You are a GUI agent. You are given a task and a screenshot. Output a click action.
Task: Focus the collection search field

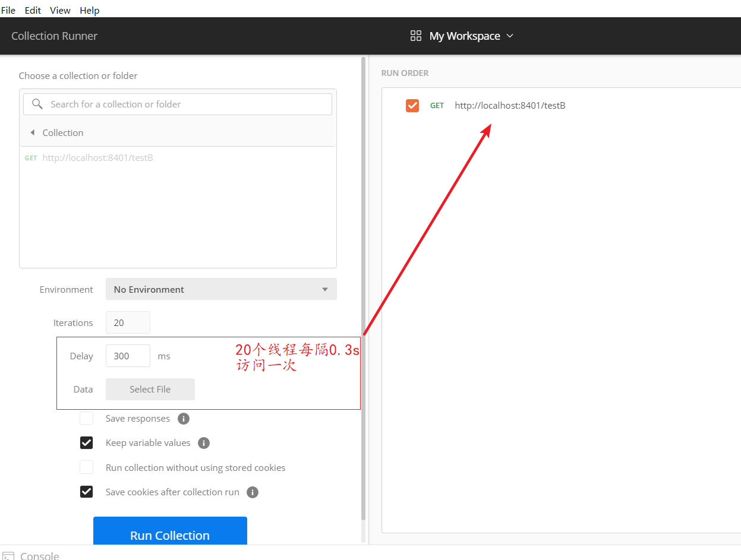[x=178, y=104]
